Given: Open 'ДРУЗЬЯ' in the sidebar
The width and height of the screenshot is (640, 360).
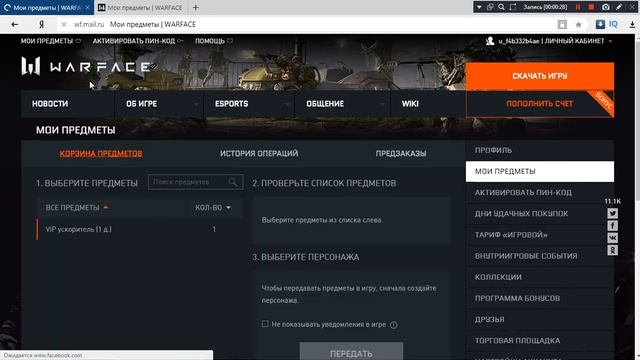Looking at the screenshot, I should [540, 320].
